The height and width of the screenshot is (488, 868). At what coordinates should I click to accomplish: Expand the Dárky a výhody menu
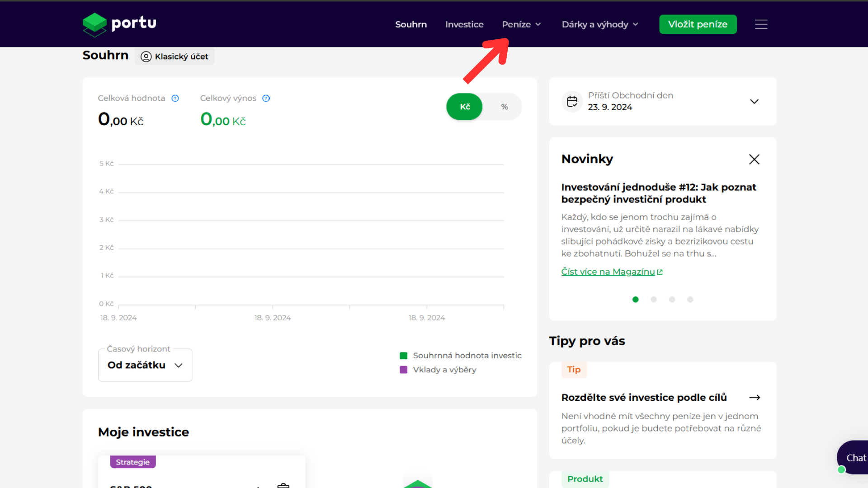(600, 24)
